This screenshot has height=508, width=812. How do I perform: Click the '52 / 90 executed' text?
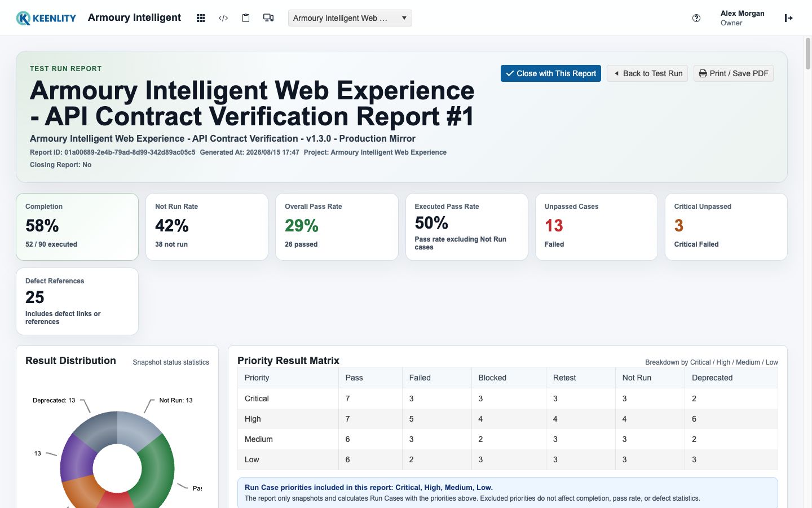coord(51,244)
